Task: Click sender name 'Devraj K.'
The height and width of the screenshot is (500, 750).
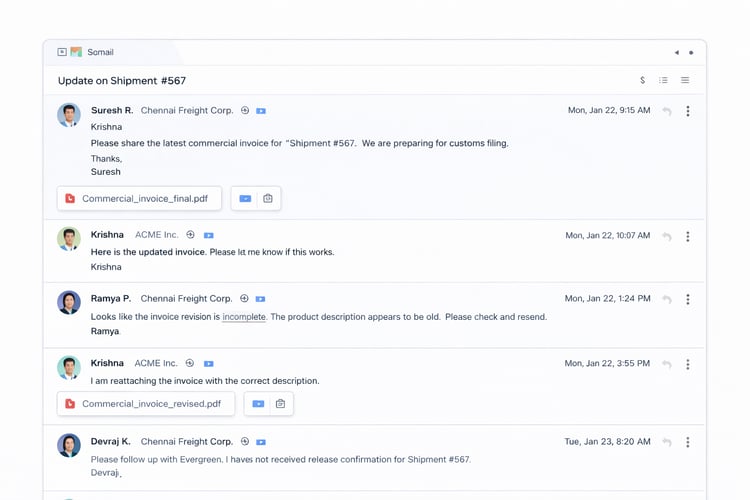Action: coord(110,441)
